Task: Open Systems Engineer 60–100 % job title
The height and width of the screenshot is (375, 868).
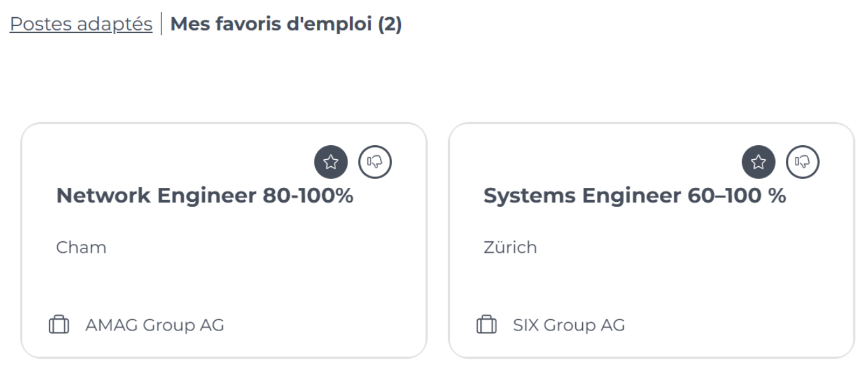Action: click(634, 196)
